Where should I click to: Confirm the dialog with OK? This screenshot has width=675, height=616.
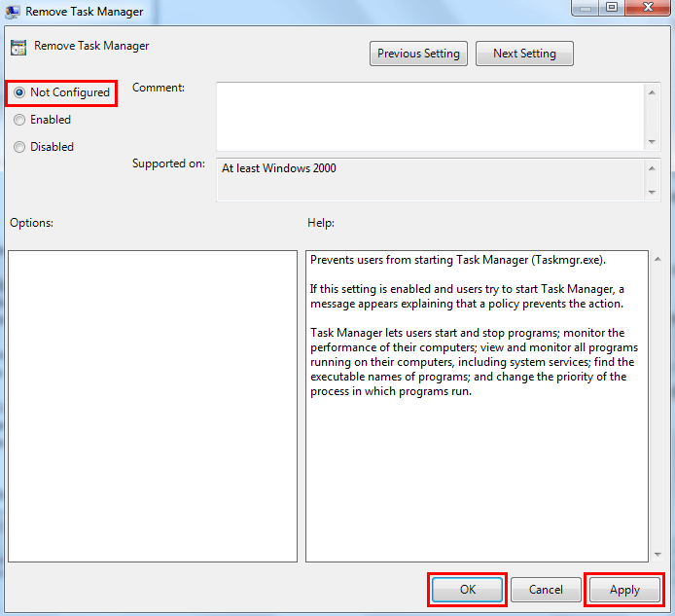tap(467, 590)
